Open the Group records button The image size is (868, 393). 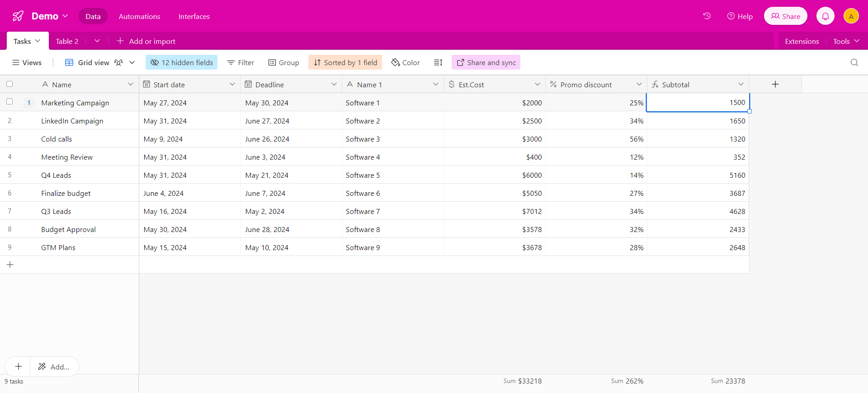point(284,62)
